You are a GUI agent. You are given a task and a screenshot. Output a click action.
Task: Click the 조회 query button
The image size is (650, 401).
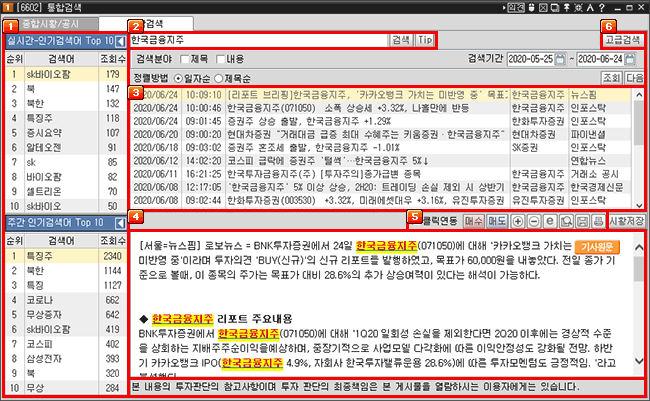[x=611, y=78]
